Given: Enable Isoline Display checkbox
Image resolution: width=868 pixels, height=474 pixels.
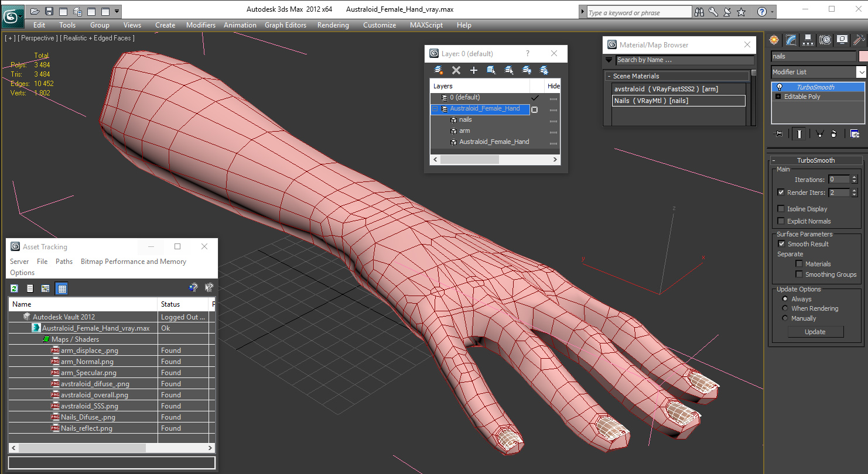Looking at the screenshot, I should 781,209.
